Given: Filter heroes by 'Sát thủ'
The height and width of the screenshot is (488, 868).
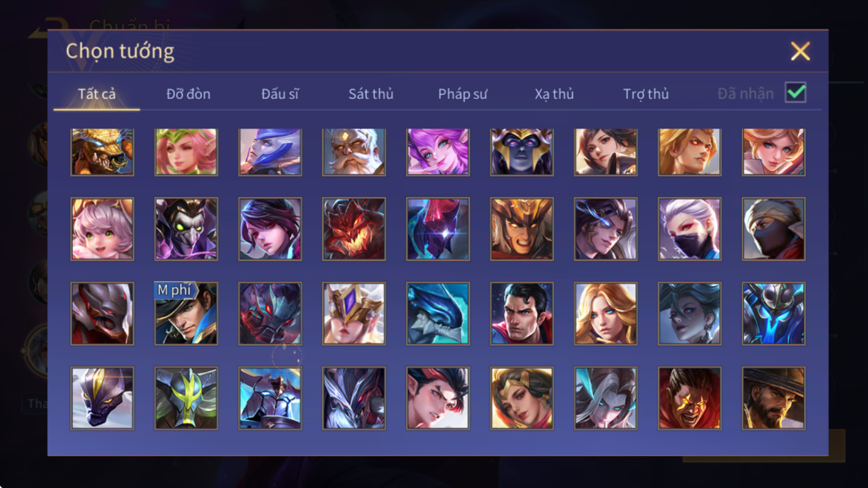Looking at the screenshot, I should [371, 94].
